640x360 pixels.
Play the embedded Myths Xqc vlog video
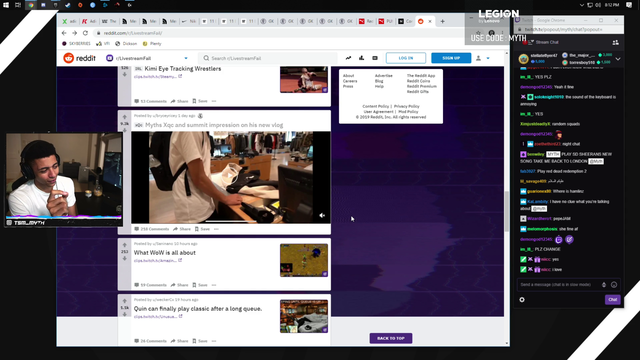231,177
